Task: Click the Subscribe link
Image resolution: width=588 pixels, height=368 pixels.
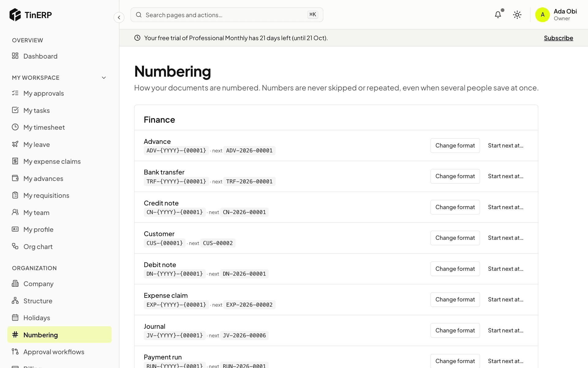Action: point(558,38)
